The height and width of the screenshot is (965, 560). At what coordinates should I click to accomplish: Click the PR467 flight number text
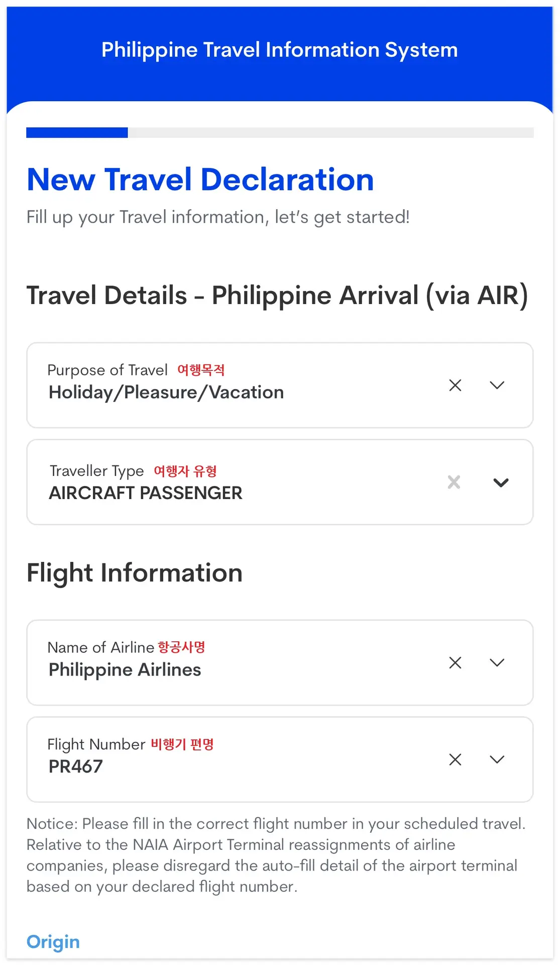[x=76, y=766]
